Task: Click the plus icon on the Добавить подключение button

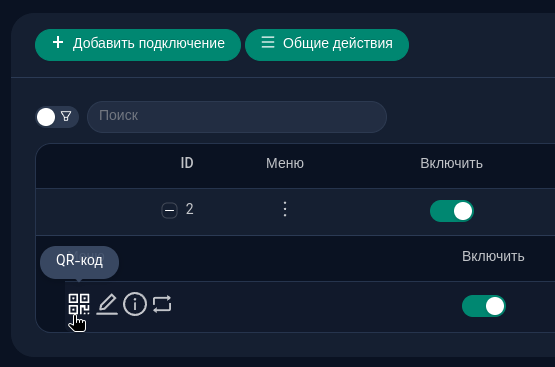Action: coord(58,42)
